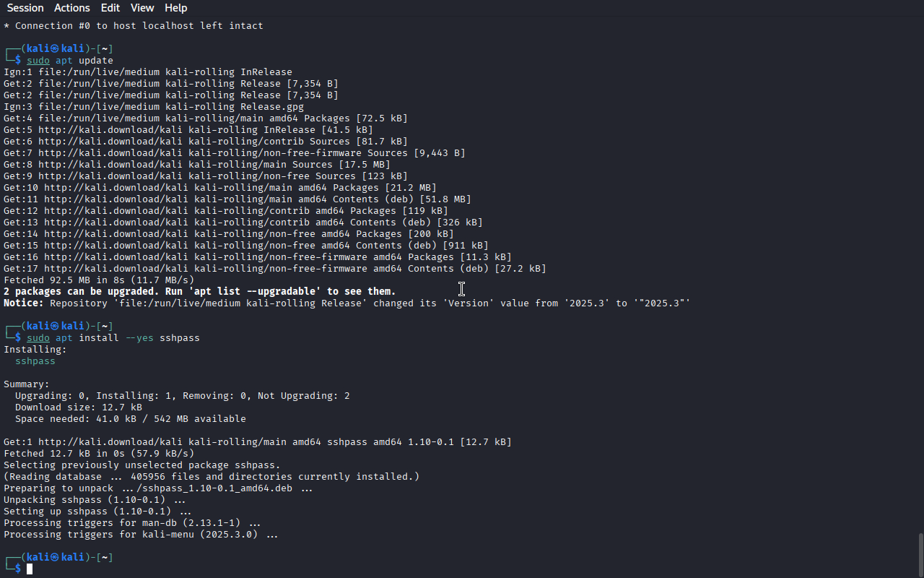
Task: Click the cursor at the empty bottom prompt
Action: pyautogui.click(x=30, y=569)
